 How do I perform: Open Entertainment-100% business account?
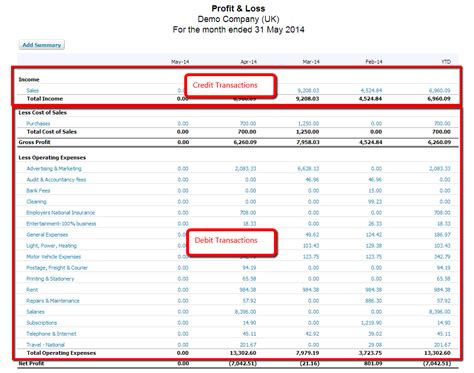[x=61, y=224]
